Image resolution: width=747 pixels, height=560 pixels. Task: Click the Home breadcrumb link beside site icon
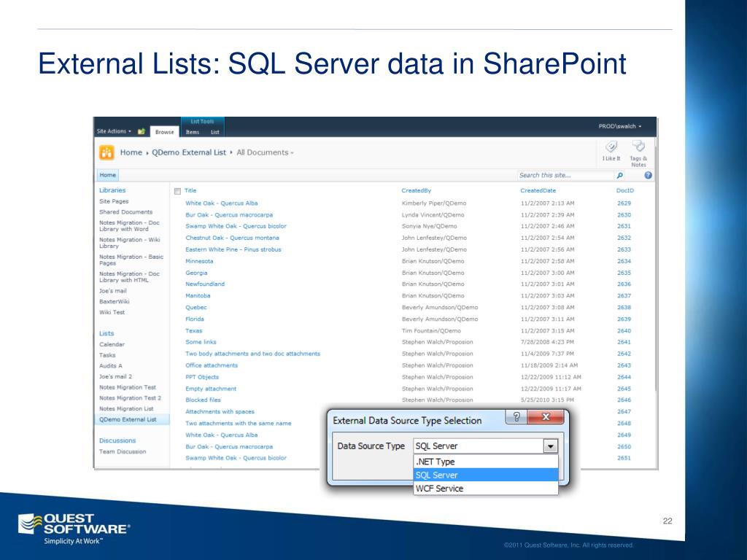(x=131, y=152)
